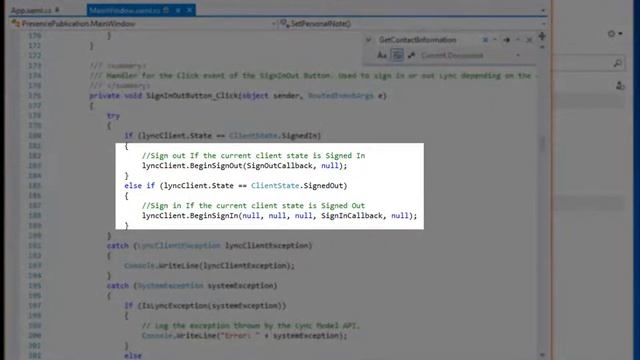Click the 'catch (LyncClientException lyncClientException)' line

(x=209, y=246)
